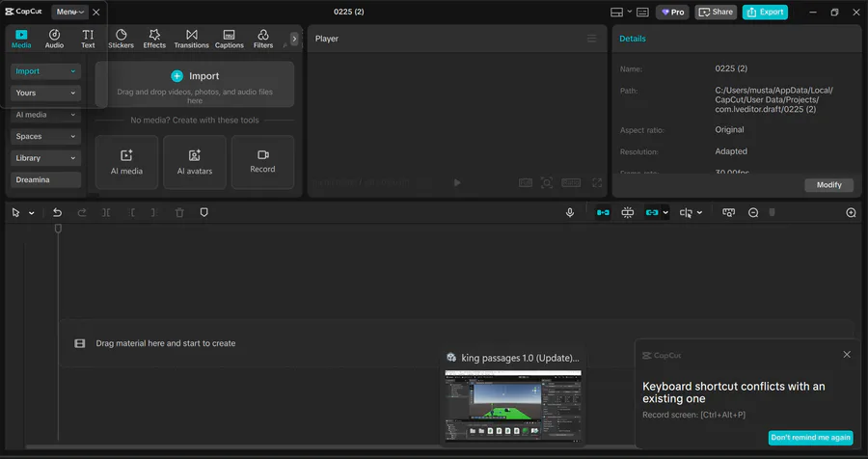Expand the Spaces sidebar section
Image resolution: width=868 pixels, height=459 pixels.
click(45, 136)
